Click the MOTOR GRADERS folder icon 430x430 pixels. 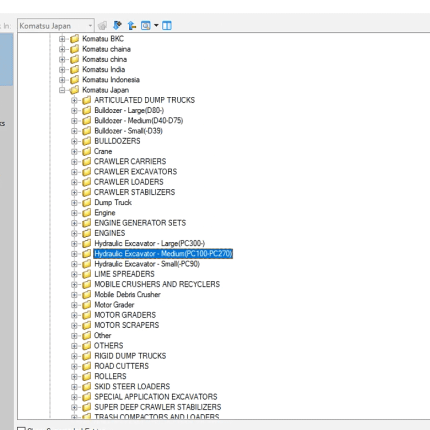(87, 315)
